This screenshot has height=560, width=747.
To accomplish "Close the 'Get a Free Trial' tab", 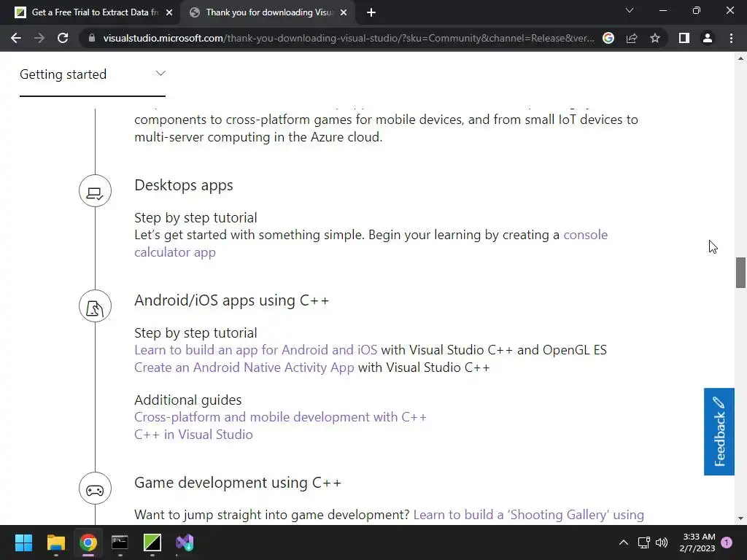I will pyautogui.click(x=169, y=13).
